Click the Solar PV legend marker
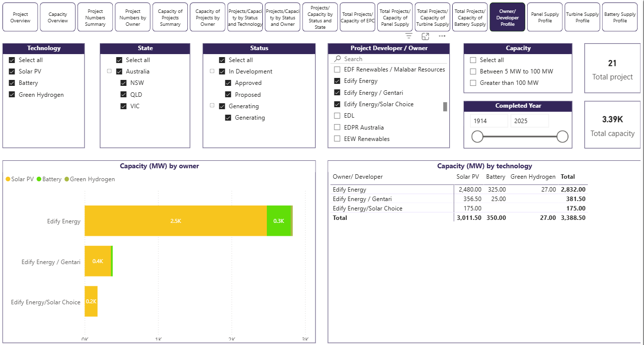 click(8, 179)
